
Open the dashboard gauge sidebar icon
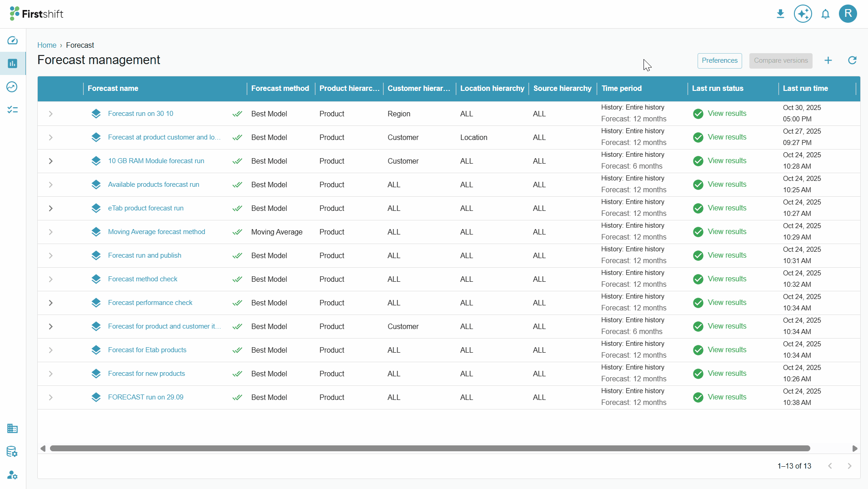(x=13, y=40)
